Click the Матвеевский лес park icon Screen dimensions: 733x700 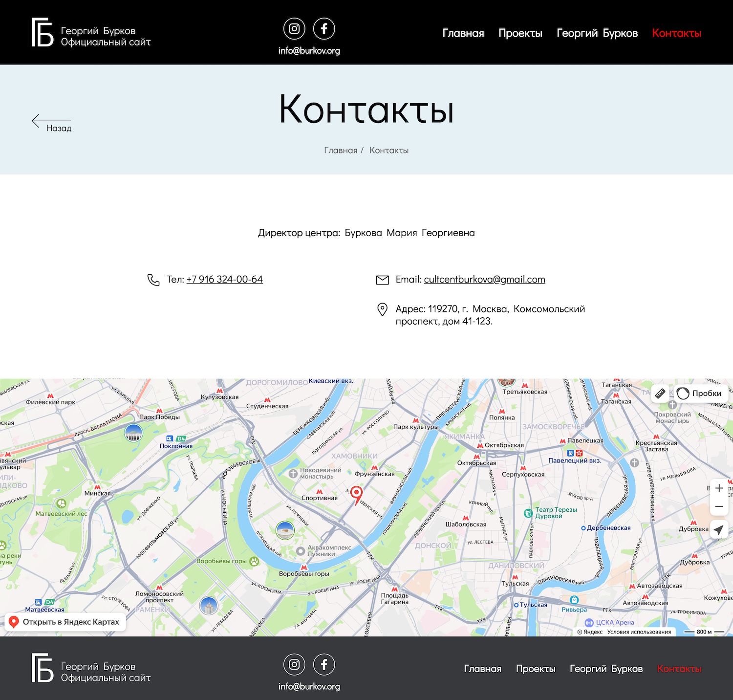[x=61, y=503]
